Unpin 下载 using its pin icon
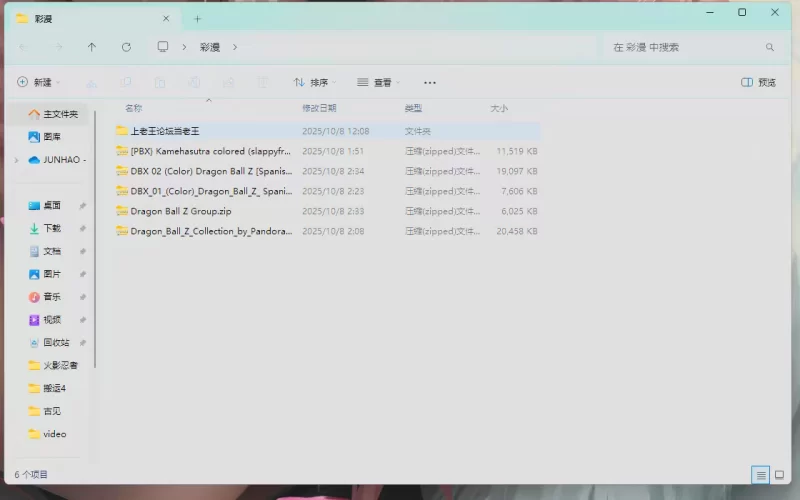Screen dimensions: 800x500 82,229
